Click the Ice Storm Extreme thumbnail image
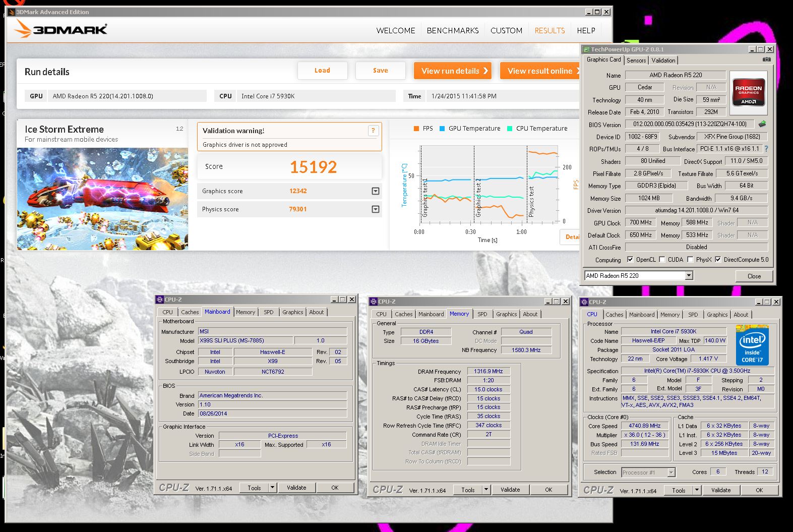Image resolution: width=793 pixels, height=532 pixels. (x=103, y=199)
